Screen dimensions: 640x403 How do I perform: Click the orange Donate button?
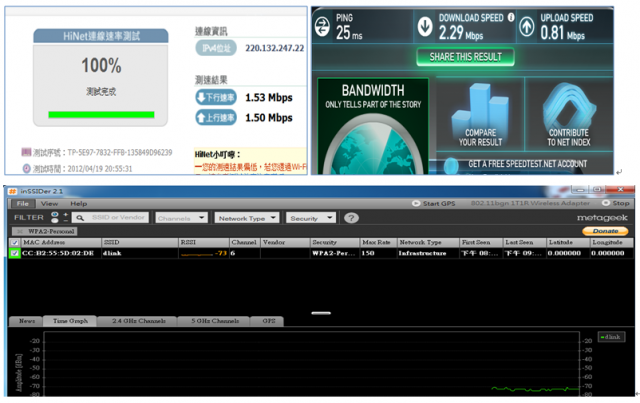coord(605,231)
